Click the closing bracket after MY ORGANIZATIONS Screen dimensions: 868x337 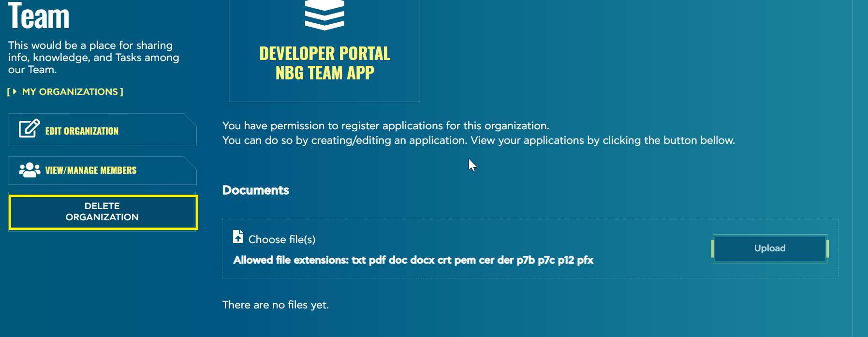click(x=121, y=92)
